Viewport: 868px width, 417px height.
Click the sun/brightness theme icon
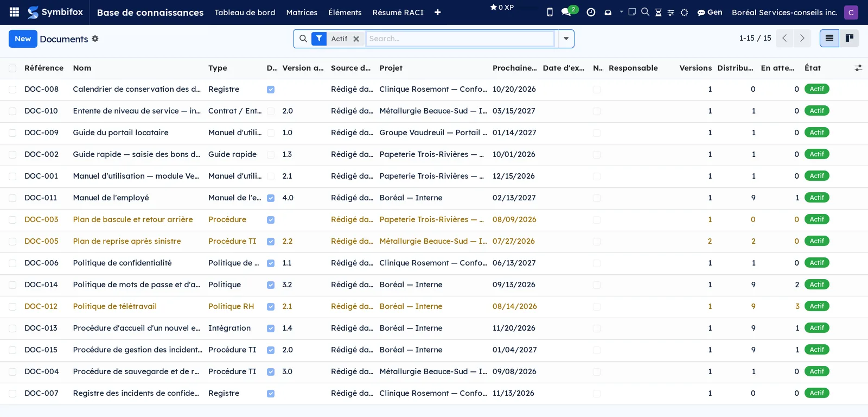[x=685, y=12]
